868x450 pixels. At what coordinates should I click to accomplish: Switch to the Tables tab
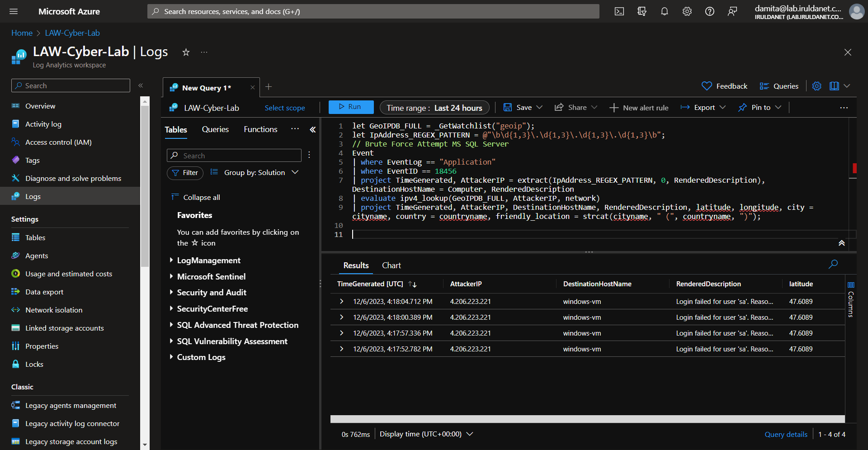pos(176,130)
